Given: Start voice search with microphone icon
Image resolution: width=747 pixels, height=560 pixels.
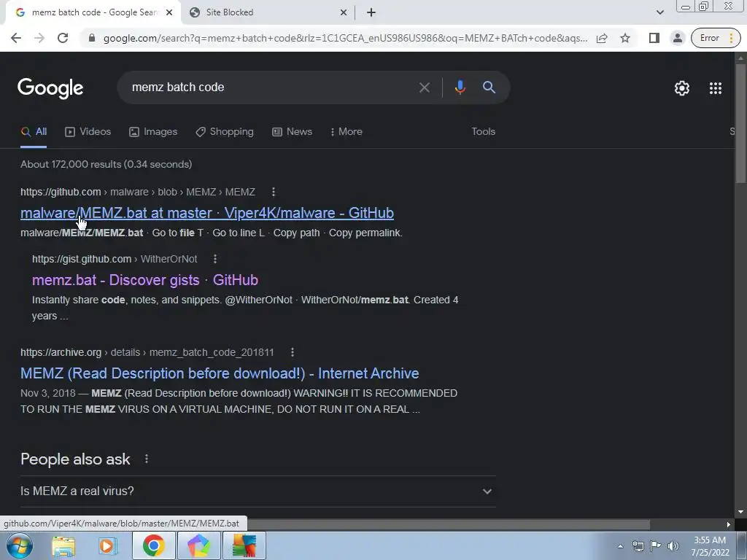Looking at the screenshot, I should click(460, 87).
